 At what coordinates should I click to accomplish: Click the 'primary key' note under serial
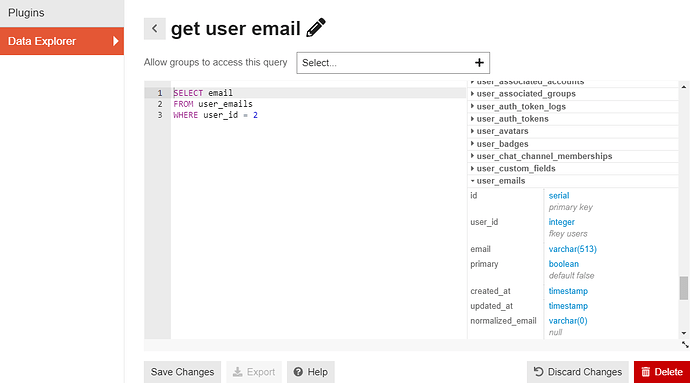(x=570, y=207)
